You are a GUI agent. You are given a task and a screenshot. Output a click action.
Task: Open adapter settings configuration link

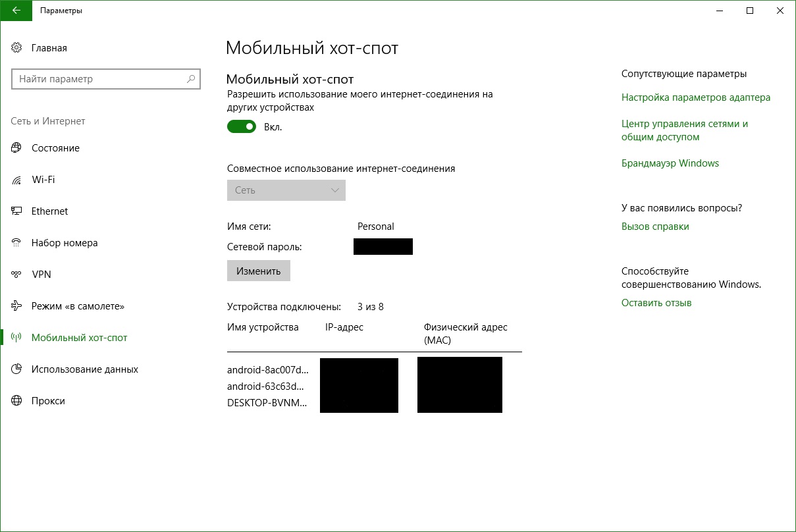click(x=695, y=97)
